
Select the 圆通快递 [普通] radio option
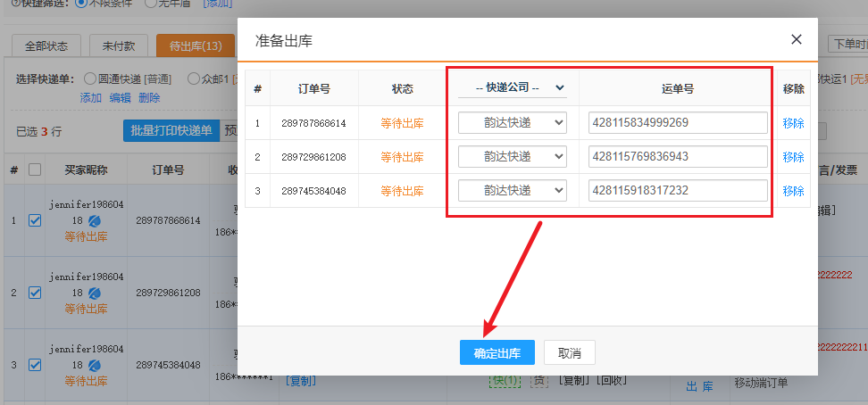point(90,79)
